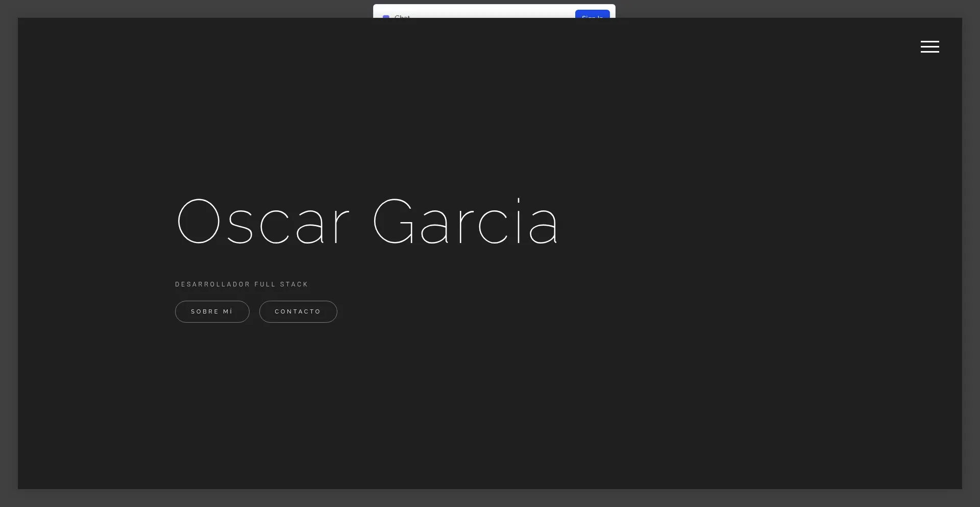Click the letter O in Oscar
980x507 pixels.
pyautogui.click(x=199, y=222)
